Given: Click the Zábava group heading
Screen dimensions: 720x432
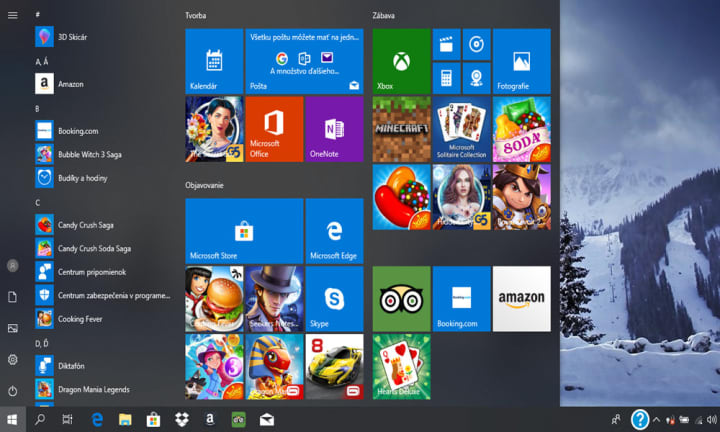Looking at the screenshot, I should coord(383,15).
